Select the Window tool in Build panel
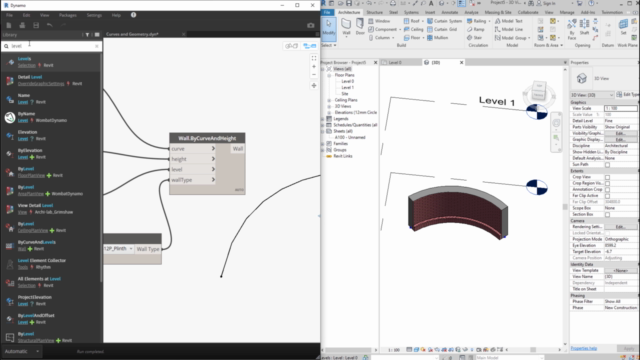 click(379, 21)
